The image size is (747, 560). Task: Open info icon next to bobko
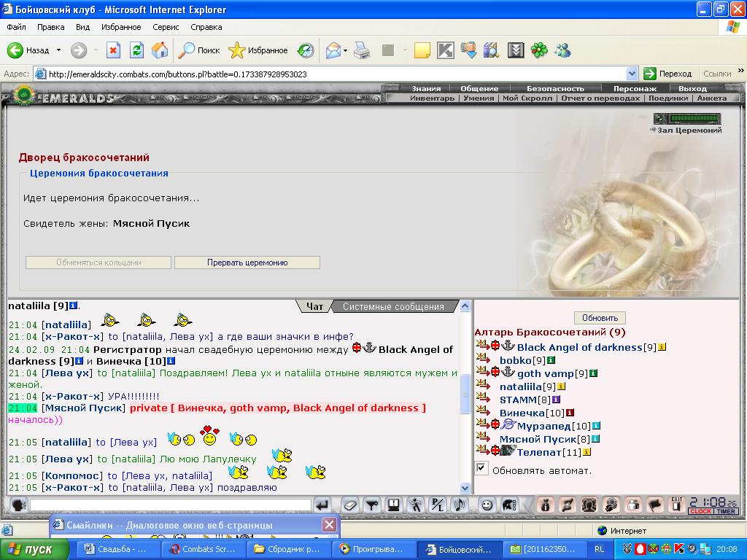point(551,360)
